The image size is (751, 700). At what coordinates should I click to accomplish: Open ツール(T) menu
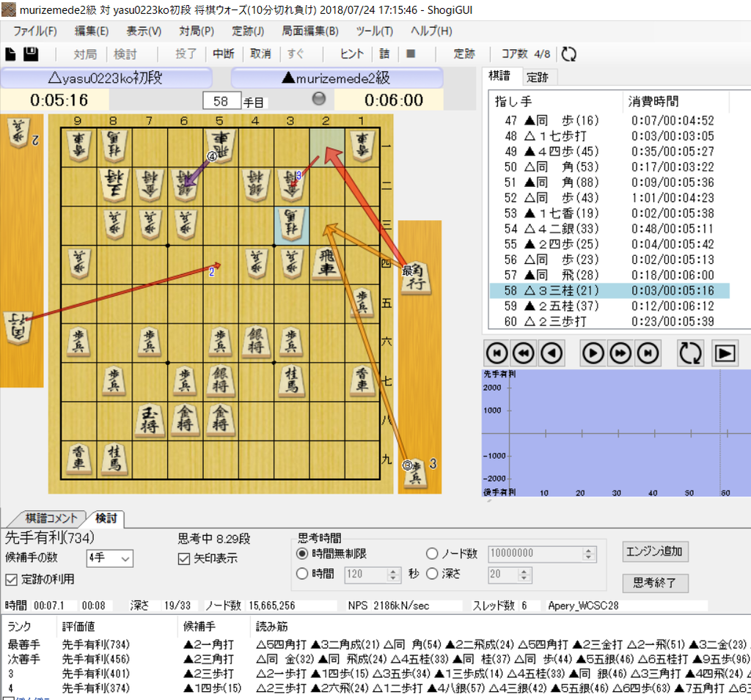[x=374, y=31]
